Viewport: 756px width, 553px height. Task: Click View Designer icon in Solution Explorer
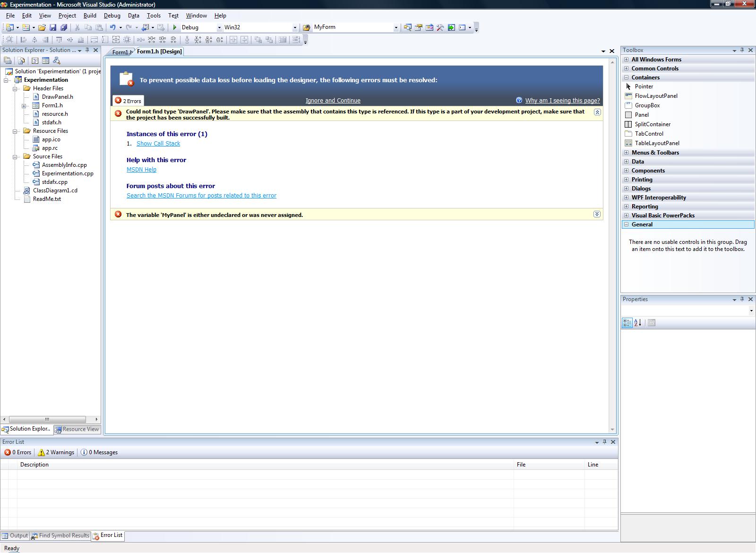(x=46, y=60)
